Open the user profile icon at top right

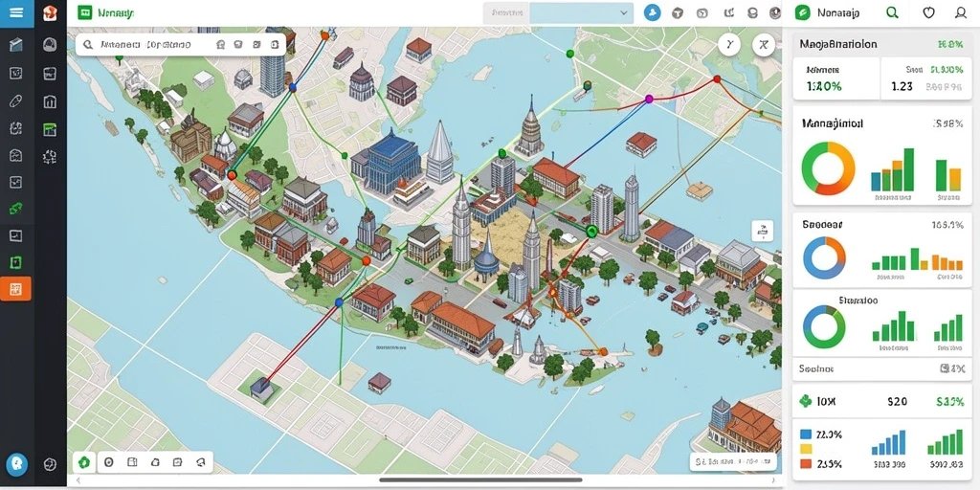click(961, 12)
